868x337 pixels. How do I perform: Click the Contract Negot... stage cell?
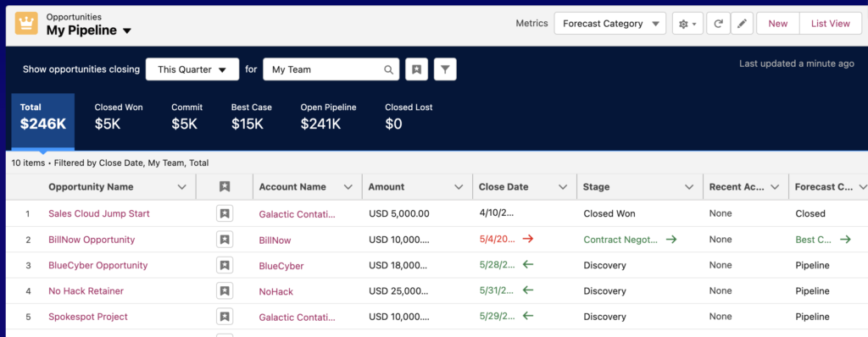[x=620, y=240]
